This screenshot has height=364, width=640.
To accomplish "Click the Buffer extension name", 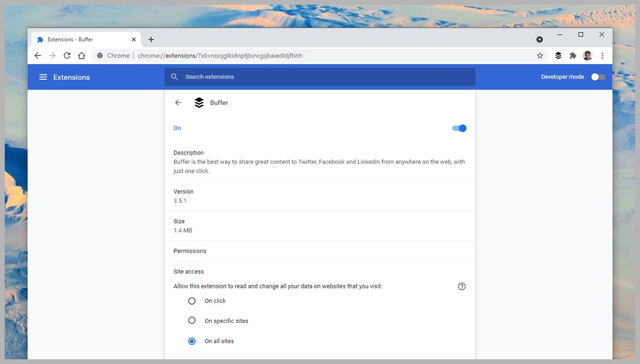I will pos(219,103).
